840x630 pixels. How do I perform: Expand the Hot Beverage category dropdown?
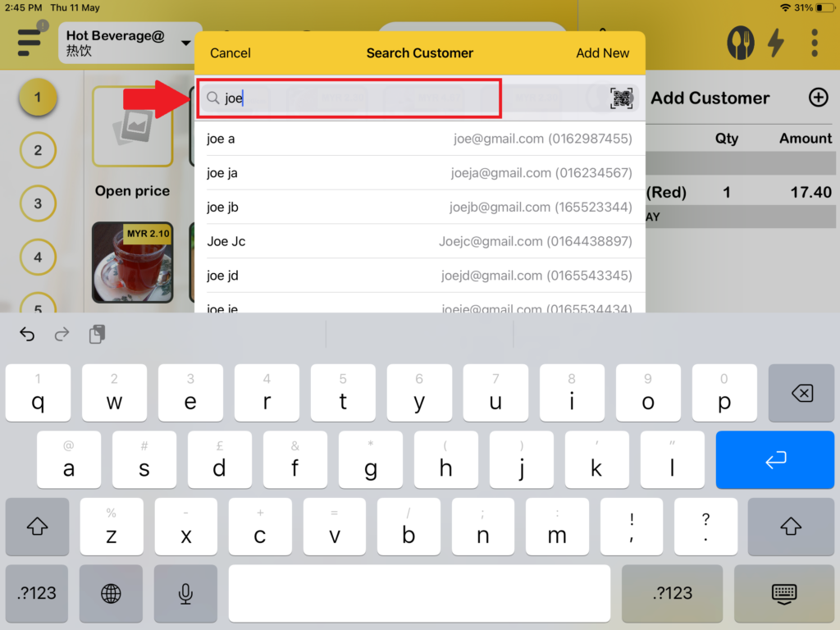pyautogui.click(x=185, y=43)
